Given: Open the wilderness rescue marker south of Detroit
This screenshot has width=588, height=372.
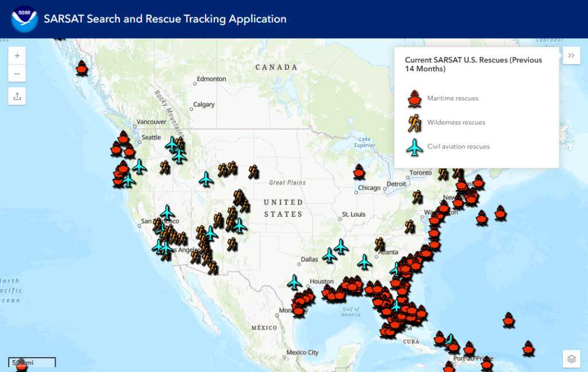Looking at the screenshot, I should tap(417, 197).
